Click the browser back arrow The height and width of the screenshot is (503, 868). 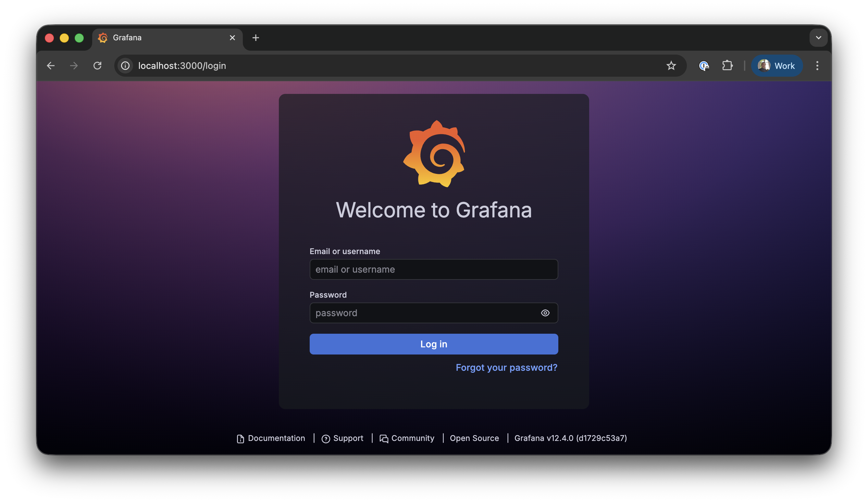pyautogui.click(x=51, y=66)
